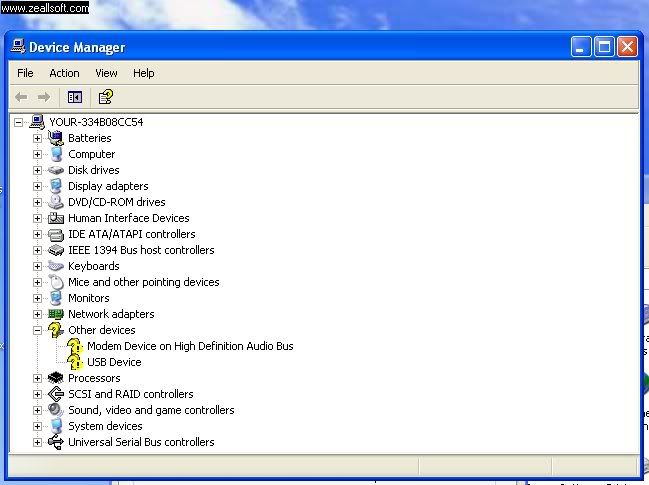The width and height of the screenshot is (649, 485).
Task: Click the SCSI and RAID controllers icon
Action: click(x=56, y=394)
